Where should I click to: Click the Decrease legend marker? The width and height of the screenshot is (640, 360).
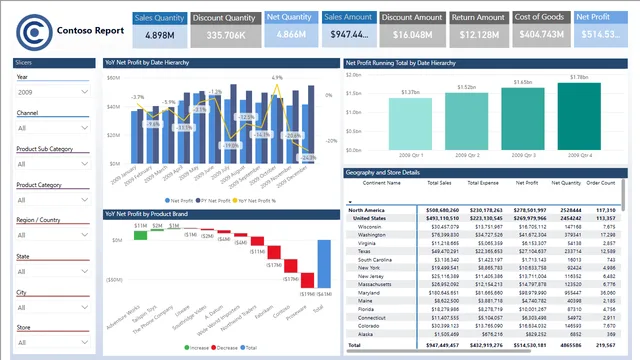pyautogui.click(x=213, y=348)
